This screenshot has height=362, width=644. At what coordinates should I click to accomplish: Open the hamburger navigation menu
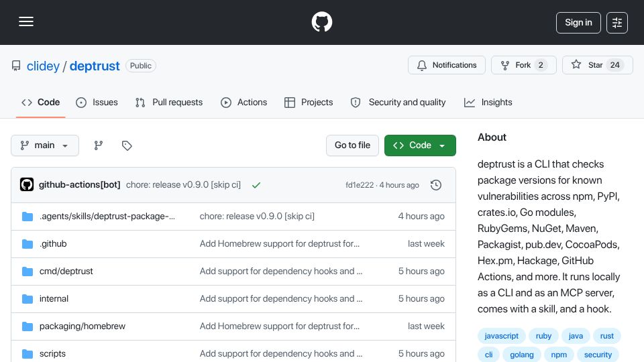coord(26,21)
